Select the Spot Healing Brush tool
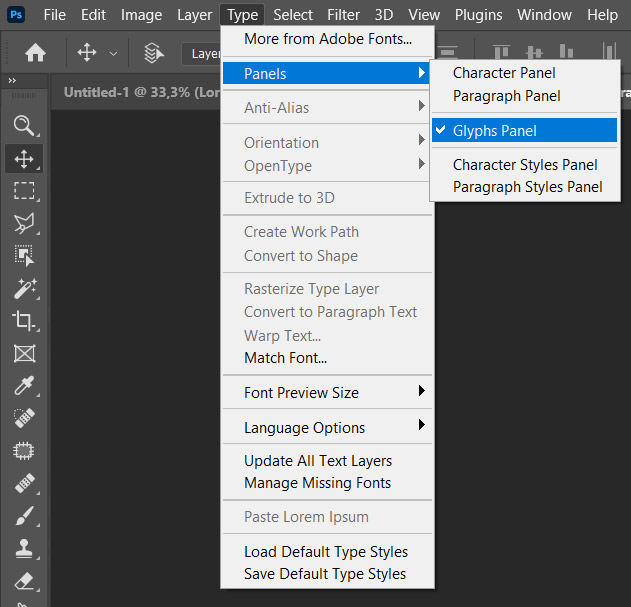Viewport: 631px width, 607px height. tap(25, 418)
